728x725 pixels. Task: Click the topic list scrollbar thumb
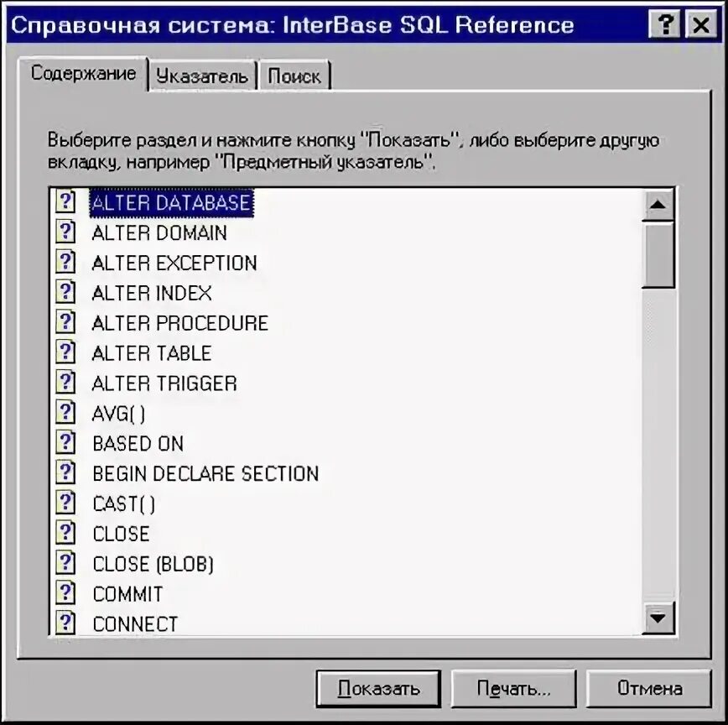tap(658, 254)
